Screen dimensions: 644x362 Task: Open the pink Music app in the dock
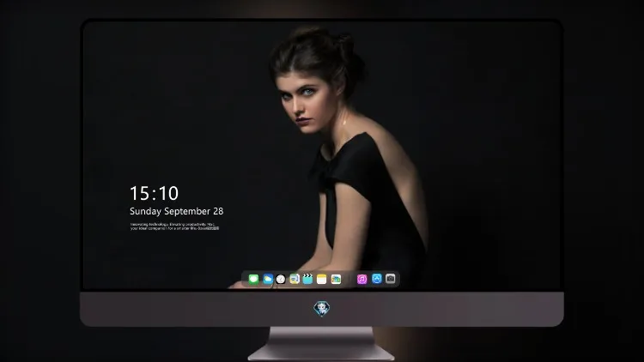click(361, 279)
